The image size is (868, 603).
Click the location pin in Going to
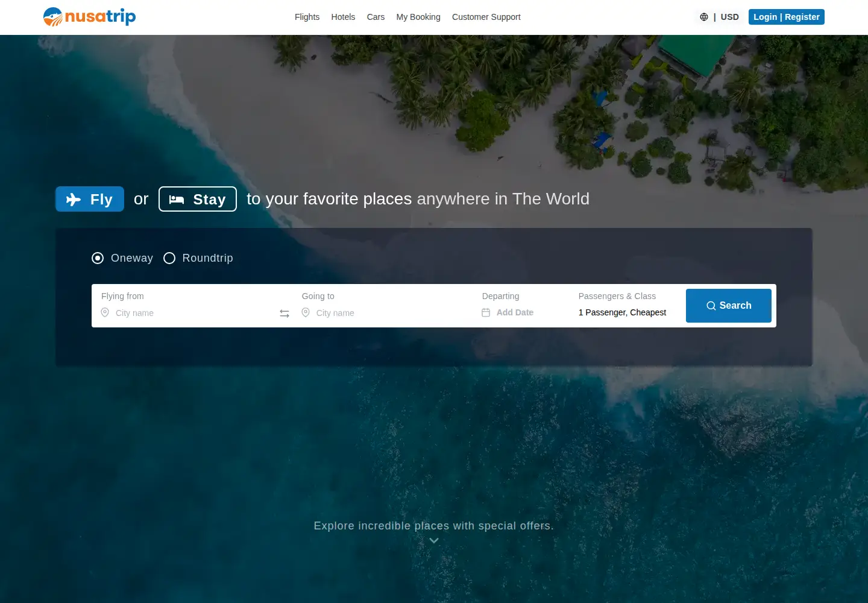pos(306,312)
